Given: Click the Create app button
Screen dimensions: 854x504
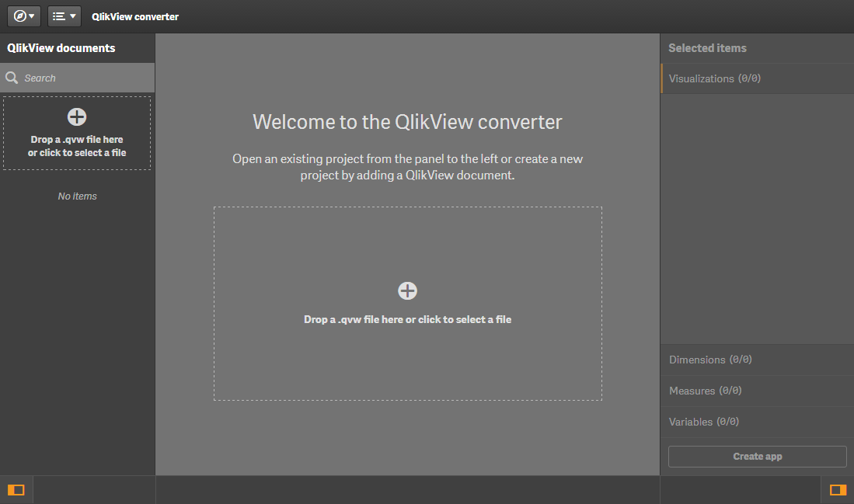Looking at the screenshot, I should 757,456.
